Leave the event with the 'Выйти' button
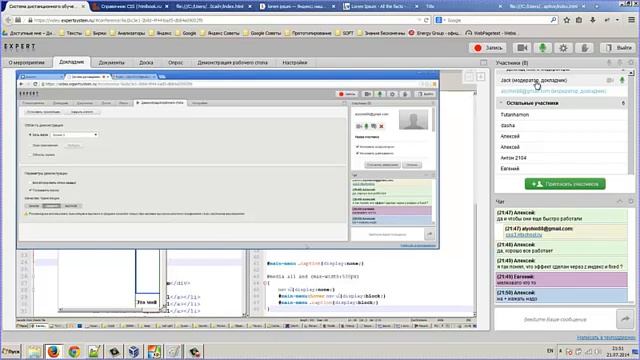Viewport: 640px width, 360px height. tap(618, 48)
